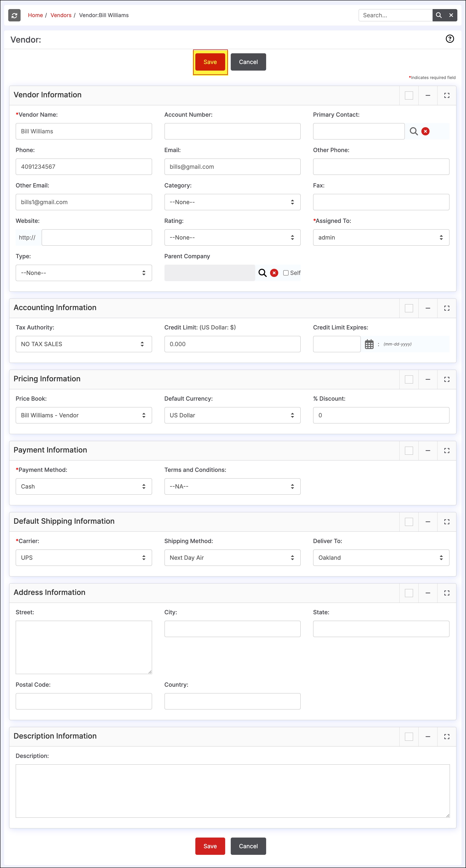The height and width of the screenshot is (868, 466).
Task: Tick the Vendor Information header checkbox
Action: coord(409,95)
